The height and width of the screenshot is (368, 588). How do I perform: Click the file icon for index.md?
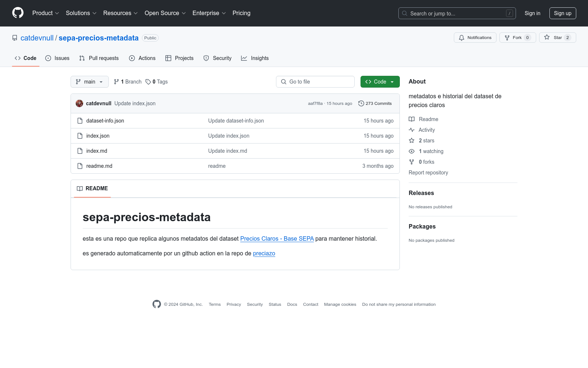(80, 151)
